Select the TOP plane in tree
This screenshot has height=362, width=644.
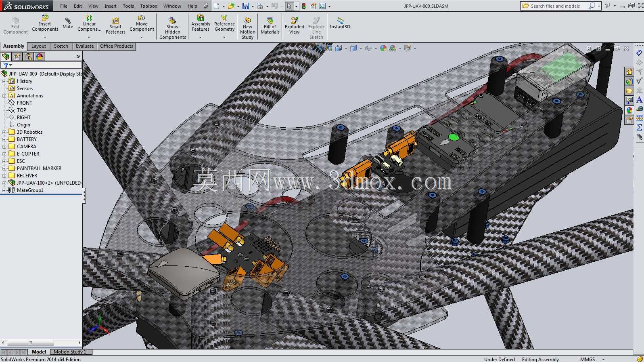click(x=21, y=110)
